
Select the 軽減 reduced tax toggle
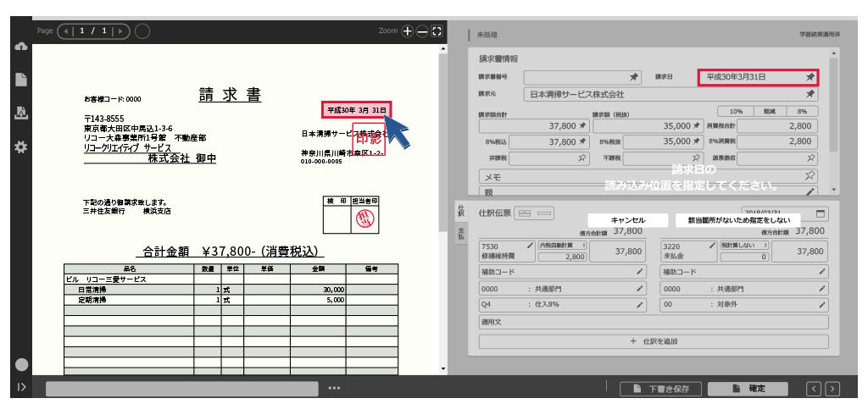pyautogui.click(x=769, y=112)
